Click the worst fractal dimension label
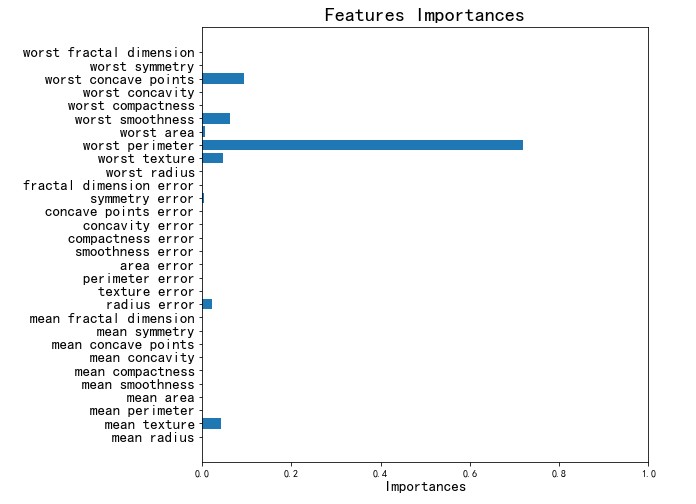 [108, 53]
